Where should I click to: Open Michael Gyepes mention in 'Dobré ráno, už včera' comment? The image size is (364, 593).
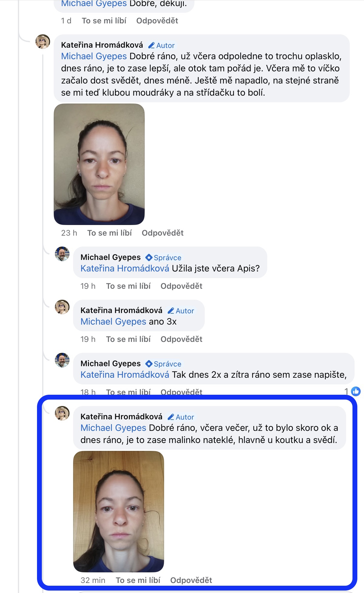94,56
